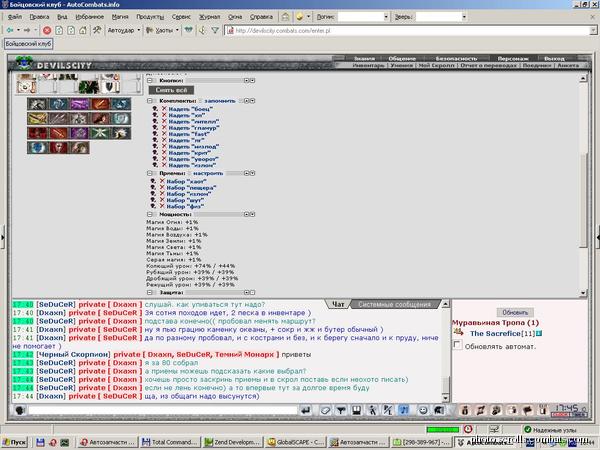The width and height of the screenshot is (600, 450).
Task: Click the funnel filter icon in the chat toolbar
Action: (341, 411)
